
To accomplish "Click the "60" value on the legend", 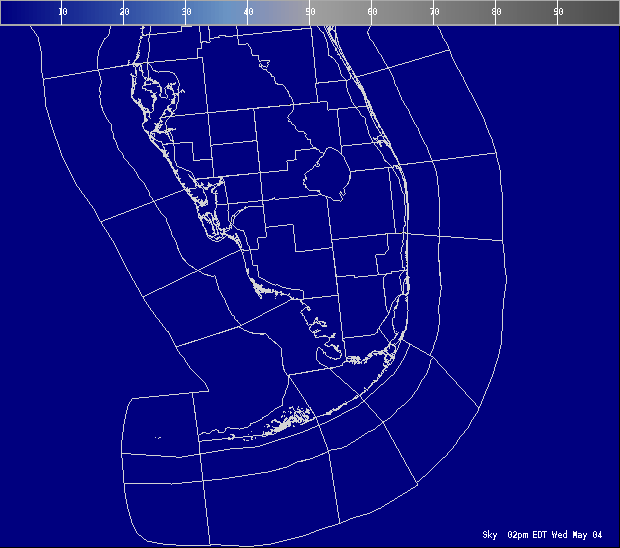I will (372, 12).
